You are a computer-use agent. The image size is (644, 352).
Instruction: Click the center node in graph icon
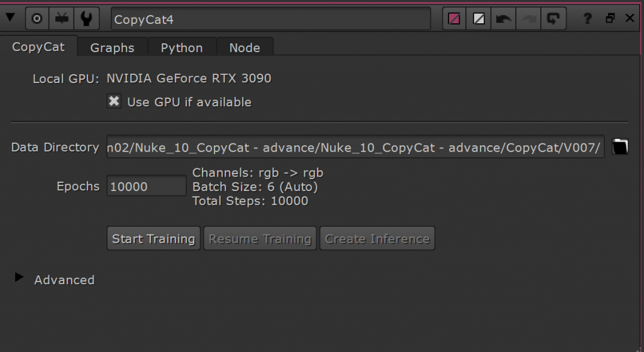click(37, 19)
